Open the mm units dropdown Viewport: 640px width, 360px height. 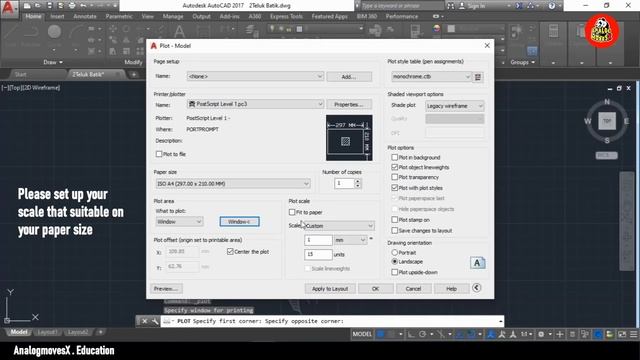(x=350, y=240)
